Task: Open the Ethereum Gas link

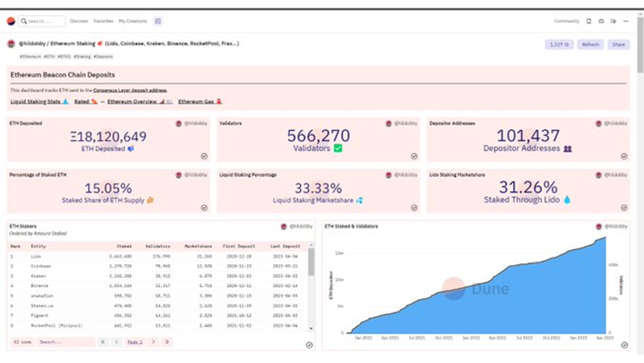Action: (200, 102)
